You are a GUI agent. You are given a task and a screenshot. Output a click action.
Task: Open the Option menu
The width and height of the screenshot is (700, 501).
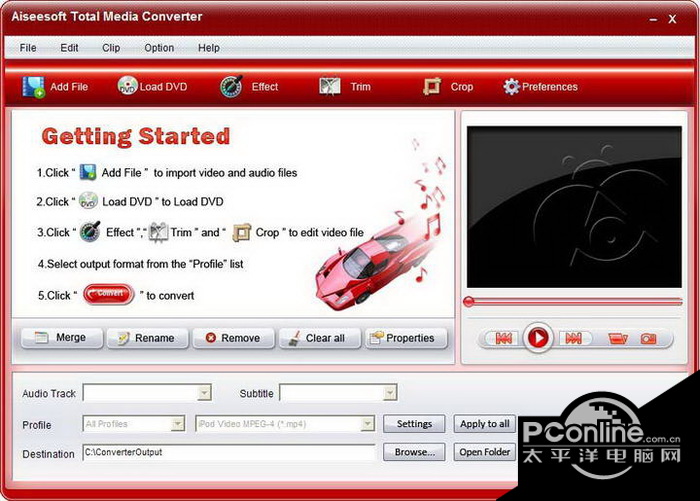(x=159, y=48)
